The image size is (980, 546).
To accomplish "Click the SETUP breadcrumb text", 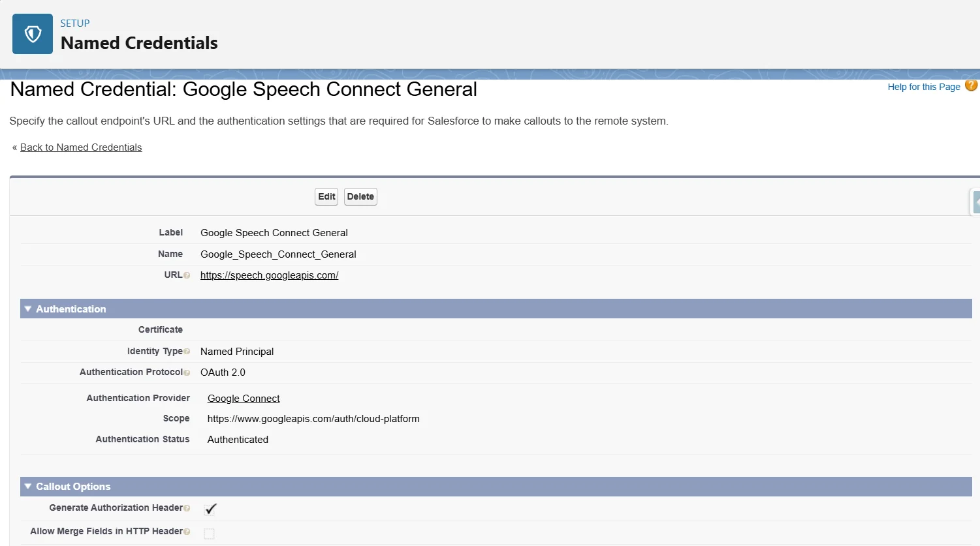I will [x=75, y=23].
